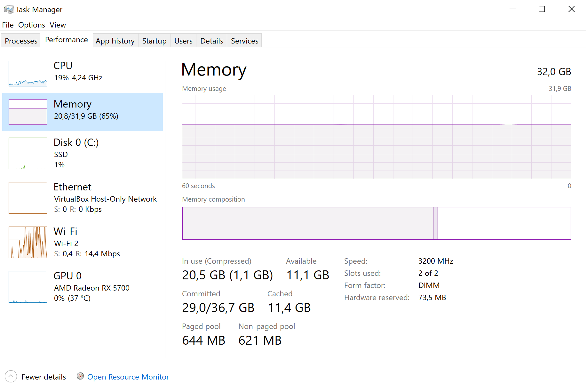Click the Resource Monitor gauge icon

point(80,376)
